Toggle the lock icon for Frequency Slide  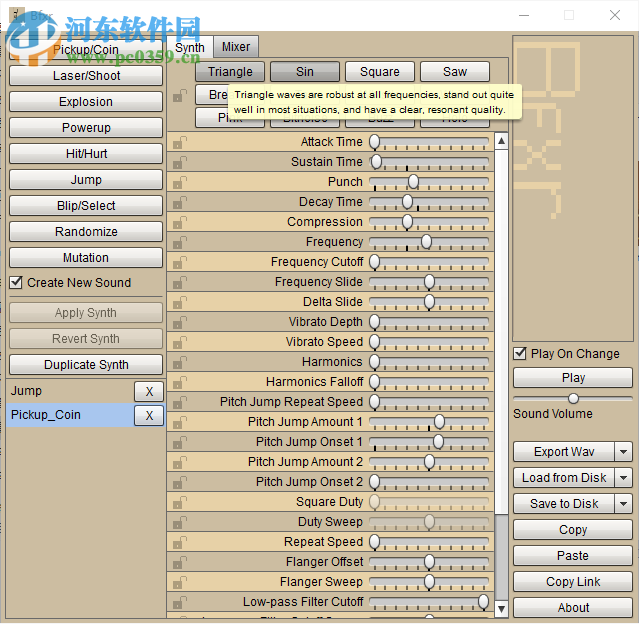click(179, 282)
